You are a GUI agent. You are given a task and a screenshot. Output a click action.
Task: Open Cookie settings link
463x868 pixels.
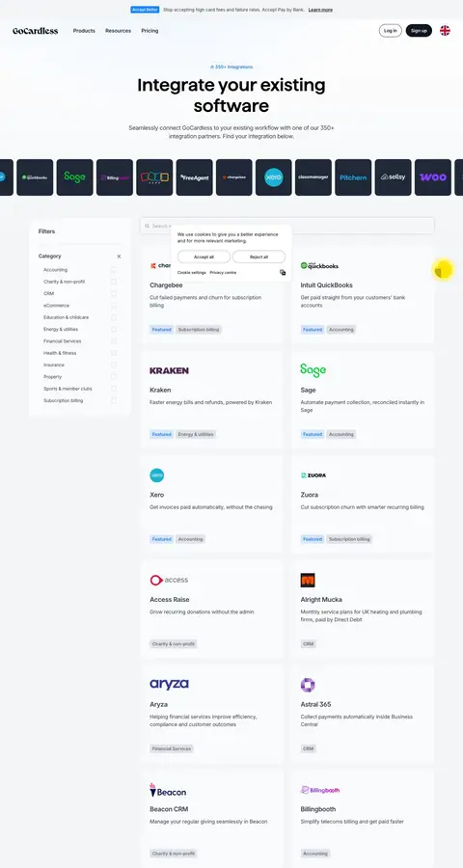tap(192, 273)
